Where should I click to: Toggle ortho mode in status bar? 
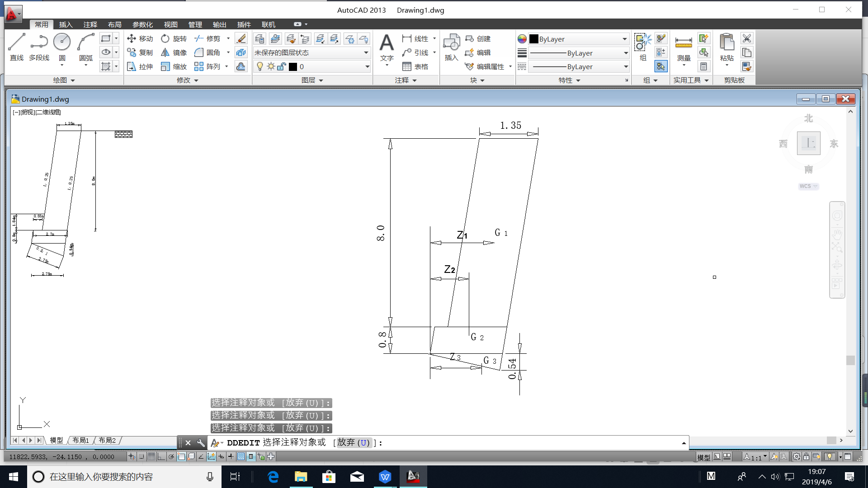click(161, 457)
